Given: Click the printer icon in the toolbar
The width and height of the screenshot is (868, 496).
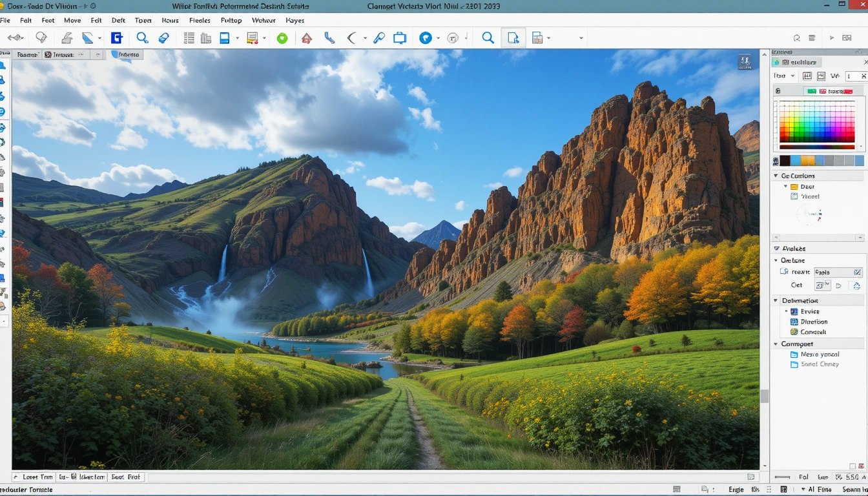Looking at the screenshot, I should click(67, 38).
